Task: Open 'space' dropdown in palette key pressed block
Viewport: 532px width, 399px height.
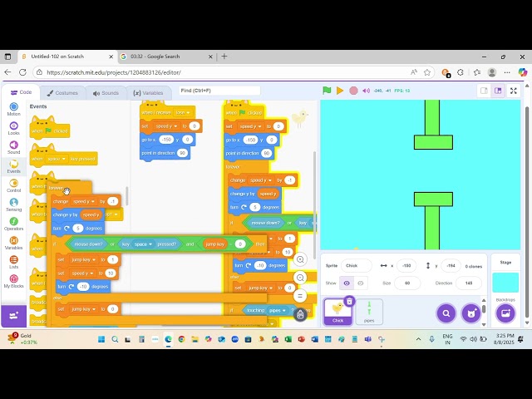Action: coord(57,159)
